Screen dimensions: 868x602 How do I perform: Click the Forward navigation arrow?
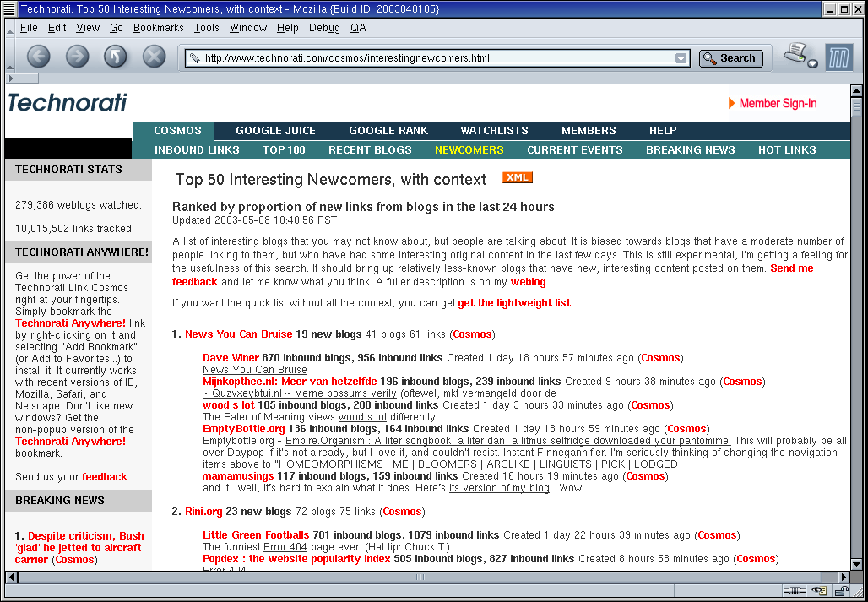(77, 57)
